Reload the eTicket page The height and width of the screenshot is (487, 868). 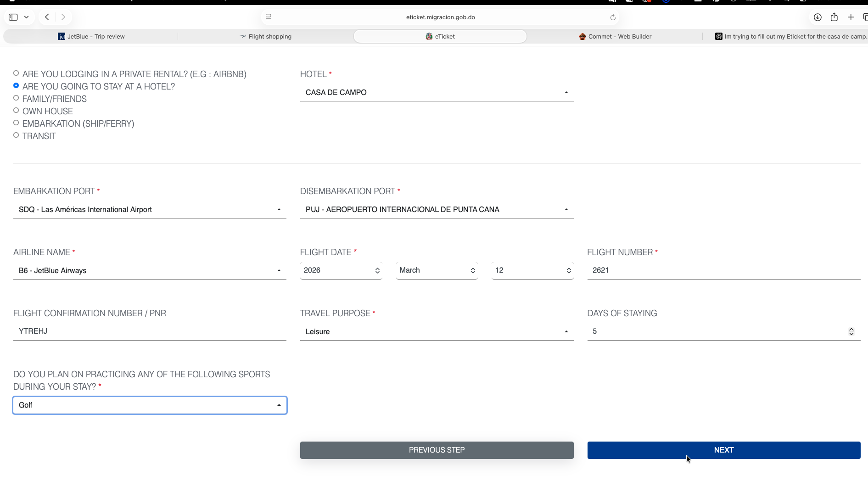coord(613,17)
